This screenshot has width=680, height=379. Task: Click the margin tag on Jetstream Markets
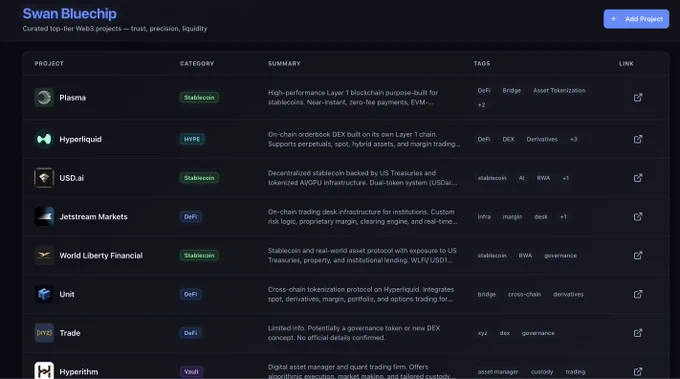(x=512, y=216)
